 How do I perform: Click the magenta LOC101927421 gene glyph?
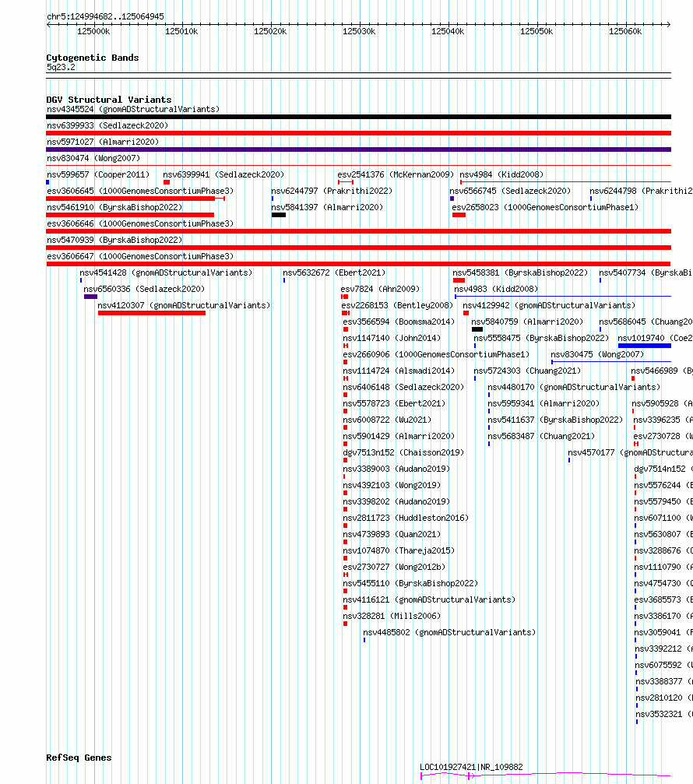546,776
